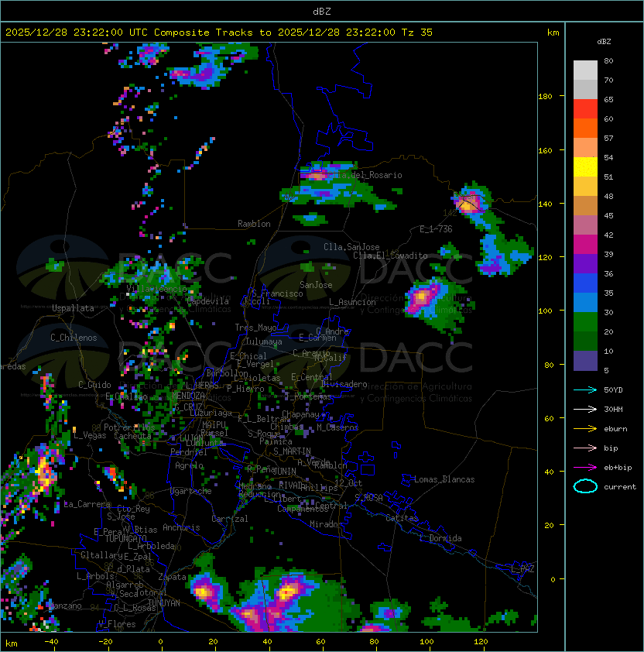The image size is (644, 652).
Task: Click the white 30HM arrow icon
Action: click(585, 409)
